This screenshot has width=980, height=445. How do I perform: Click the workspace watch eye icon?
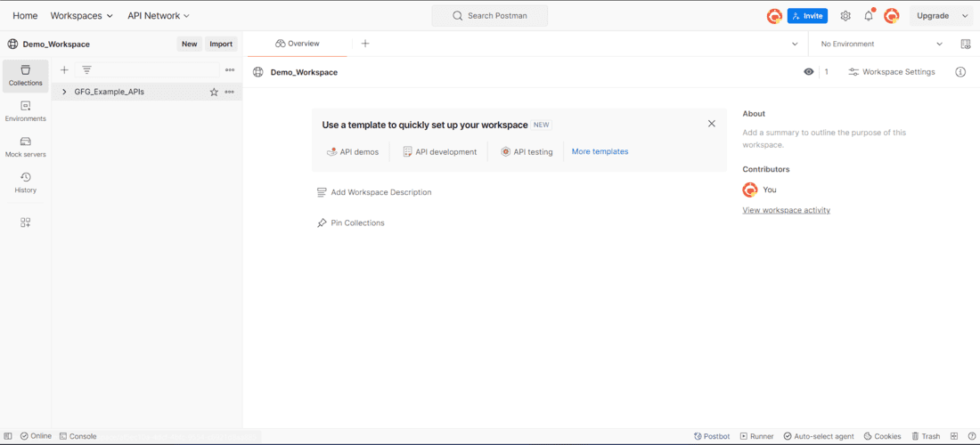click(x=809, y=72)
